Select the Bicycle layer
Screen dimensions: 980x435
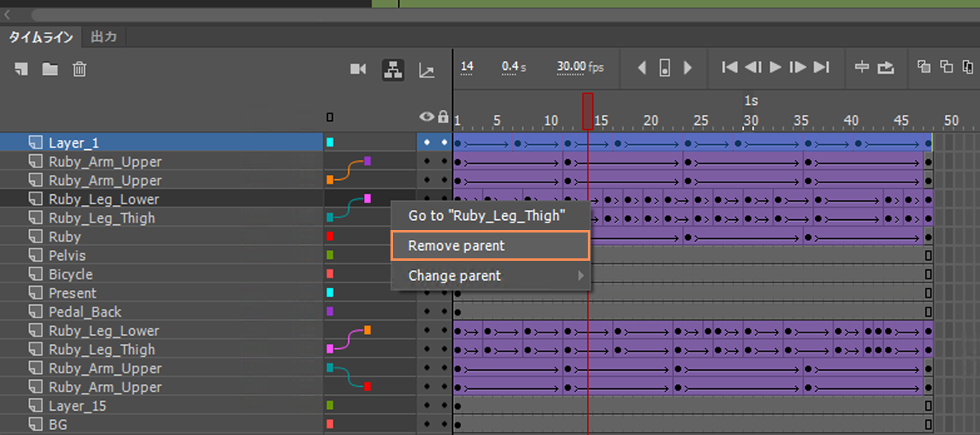[x=71, y=274]
